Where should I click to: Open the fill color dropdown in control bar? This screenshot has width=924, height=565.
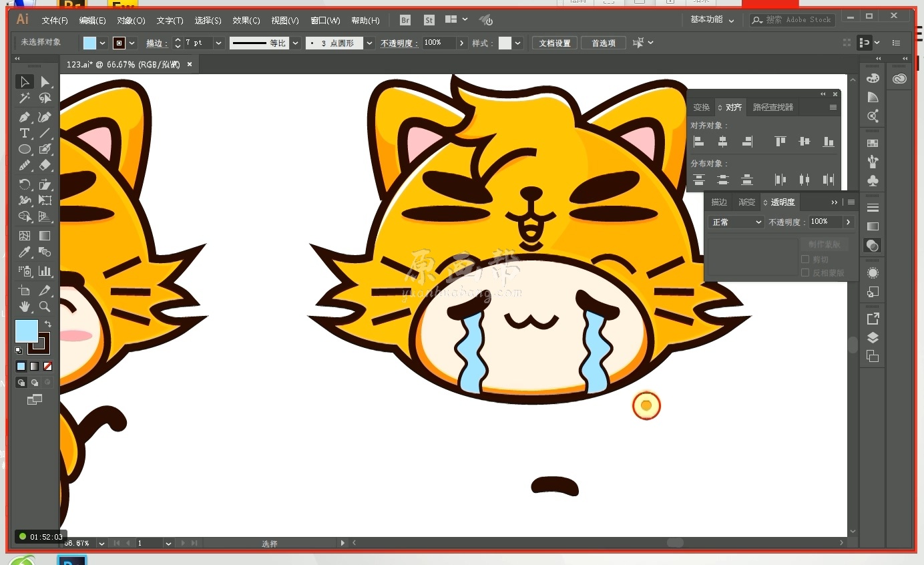tap(103, 43)
